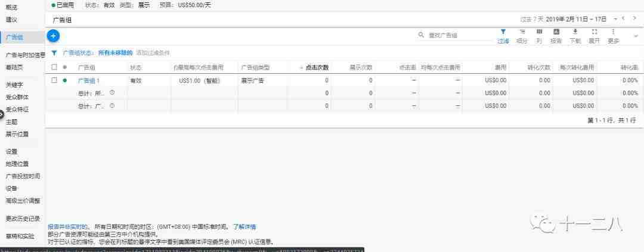Screen dimensions: 644x252
Task: Click the help icon in first 总计 row
Action: tap(112, 92)
